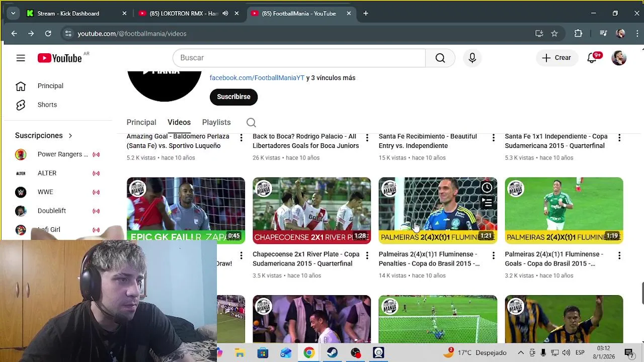Screen dimensions: 644x362
Task: Click the Suscribirse button
Action: tap(233, 97)
